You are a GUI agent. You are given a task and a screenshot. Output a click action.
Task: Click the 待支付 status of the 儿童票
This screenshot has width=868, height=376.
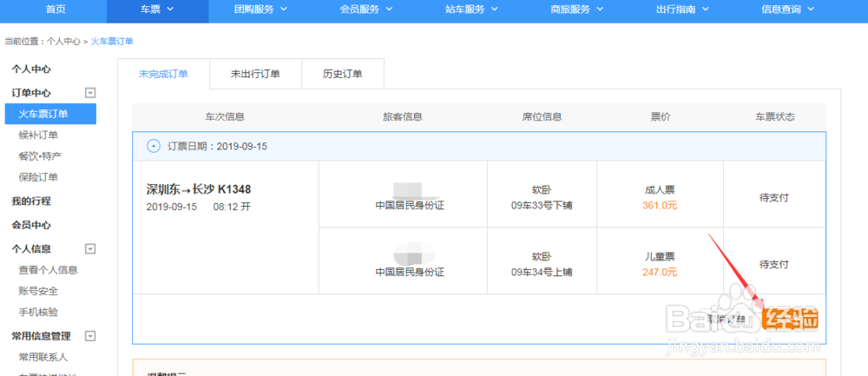click(x=774, y=264)
